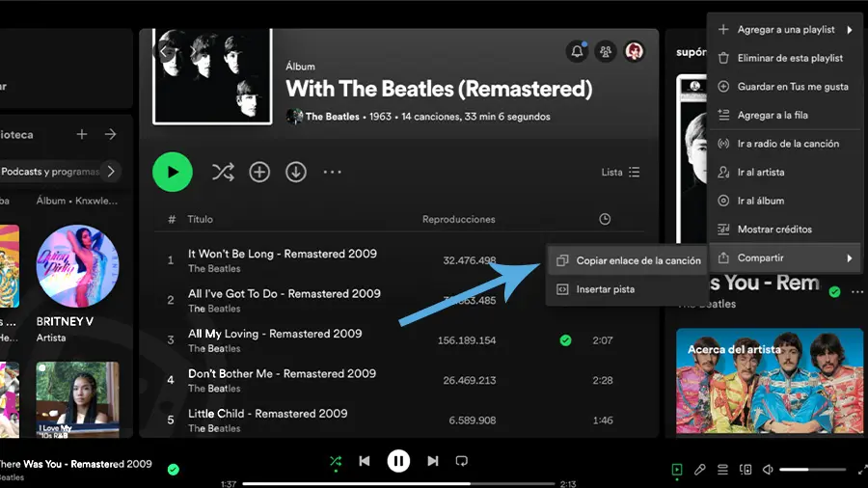Skip to previous track
The height and width of the screenshot is (488, 868).
[x=365, y=461]
